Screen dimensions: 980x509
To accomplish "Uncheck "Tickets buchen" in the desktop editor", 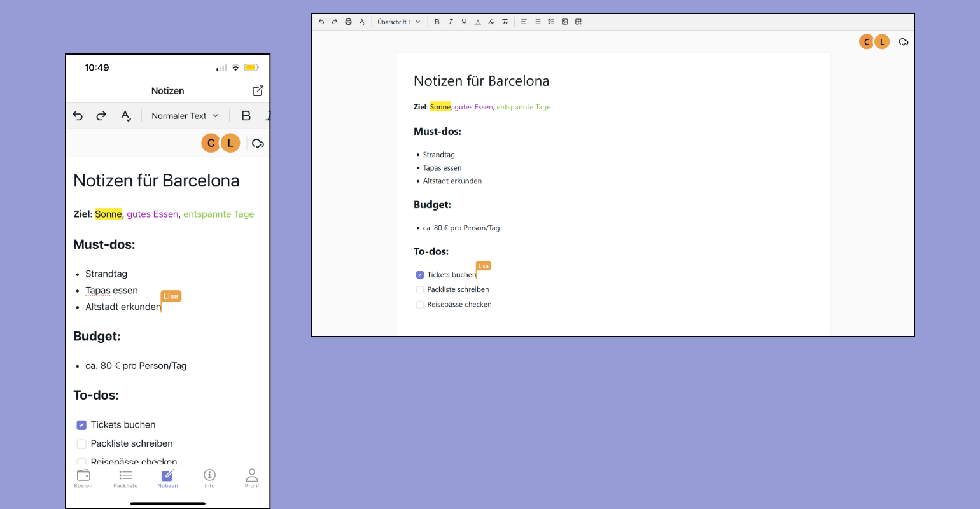I will (420, 275).
